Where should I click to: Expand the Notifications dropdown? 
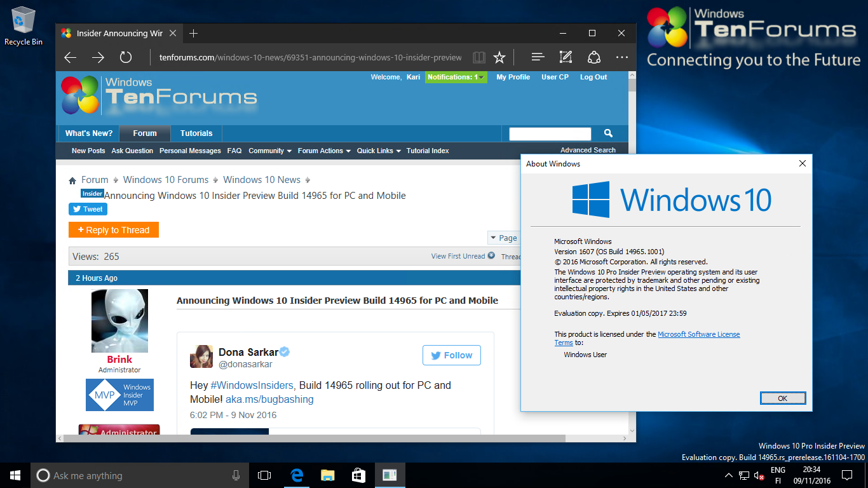456,78
